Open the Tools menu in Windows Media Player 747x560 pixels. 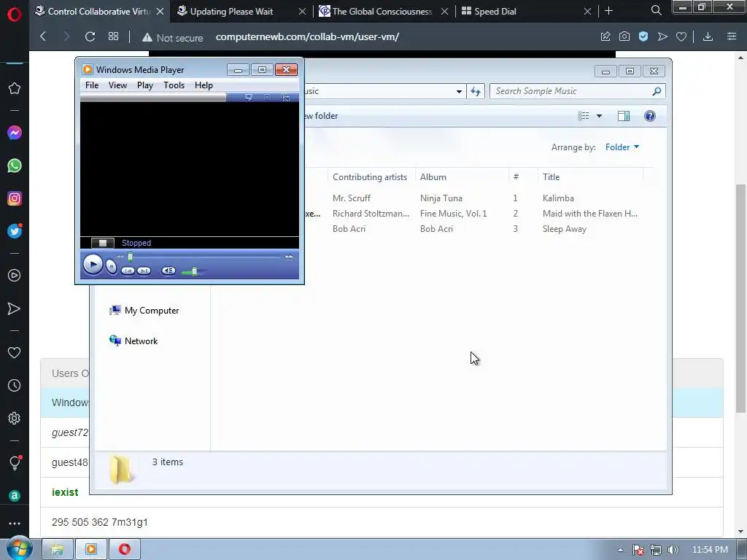pos(174,85)
